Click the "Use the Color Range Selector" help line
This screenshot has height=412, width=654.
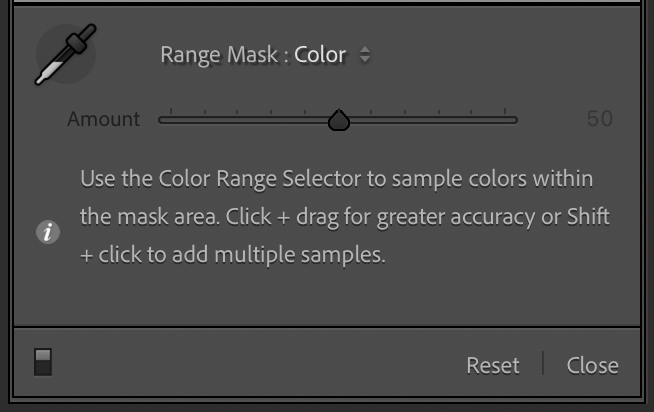(x=336, y=179)
